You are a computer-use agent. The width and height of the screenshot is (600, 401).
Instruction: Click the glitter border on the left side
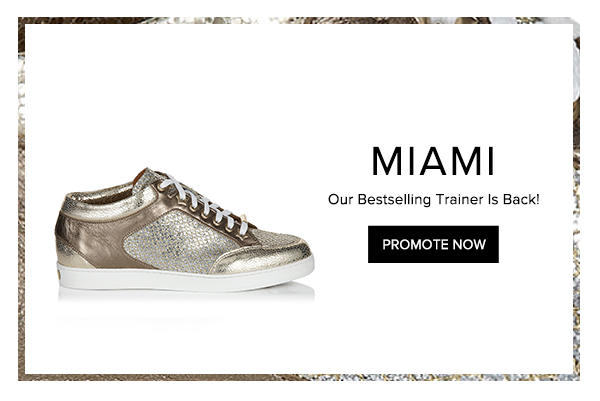(x=21, y=199)
